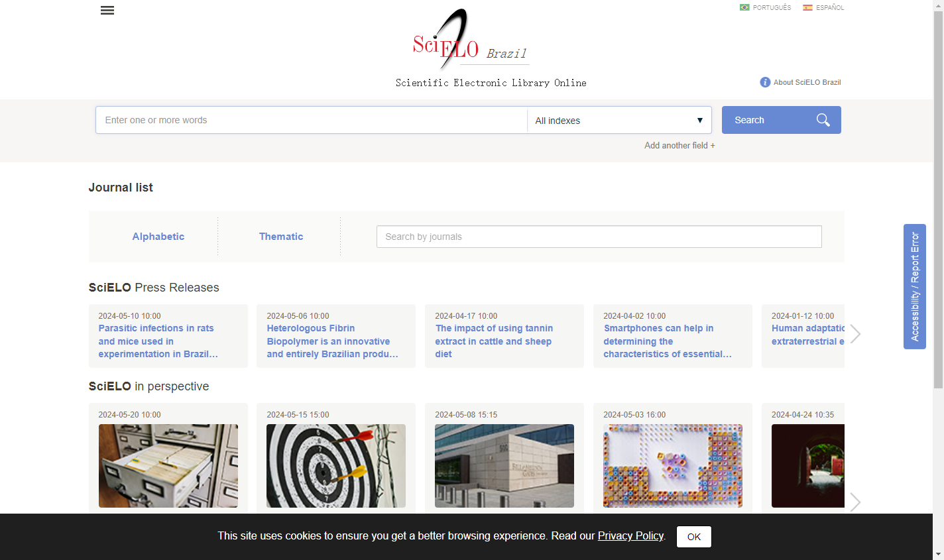Viewport: 944px width, 560px height.
Task: Open the building exterior thumbnail
Action: (504, 466)
